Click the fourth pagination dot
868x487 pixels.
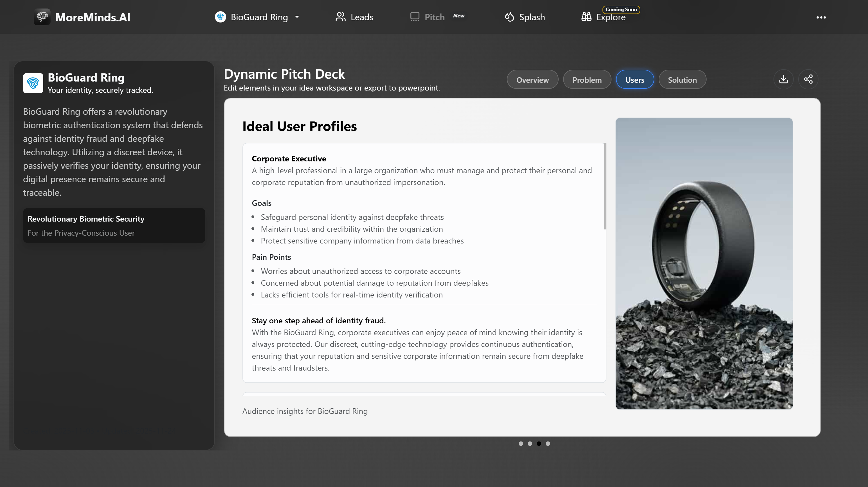point(548,443)
